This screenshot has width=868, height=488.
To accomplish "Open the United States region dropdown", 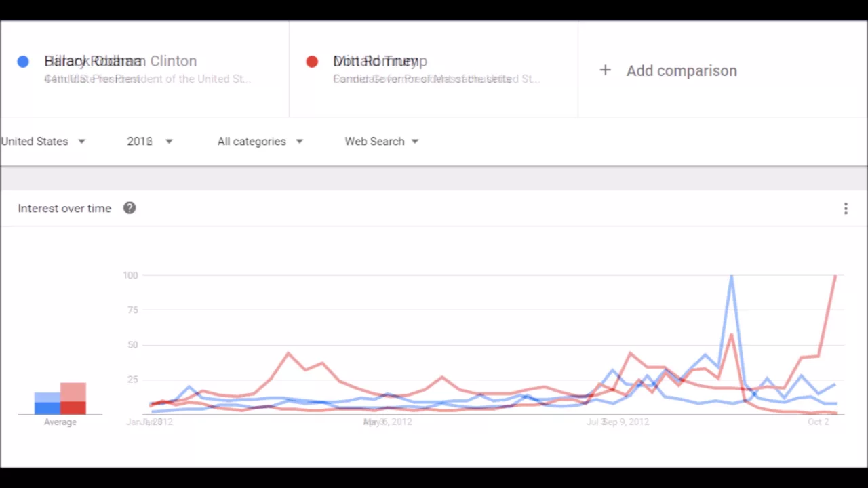I will (43, 141).
